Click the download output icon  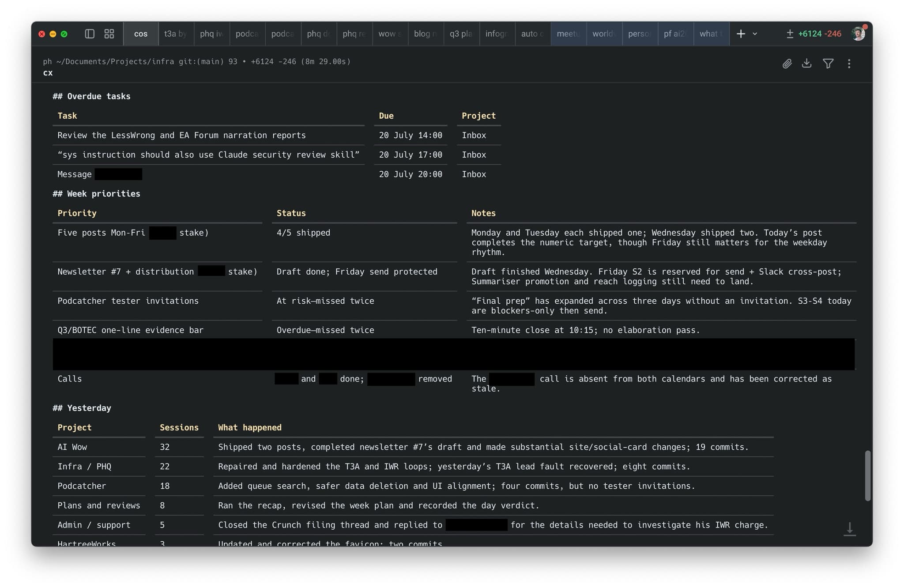pos(806,64)
